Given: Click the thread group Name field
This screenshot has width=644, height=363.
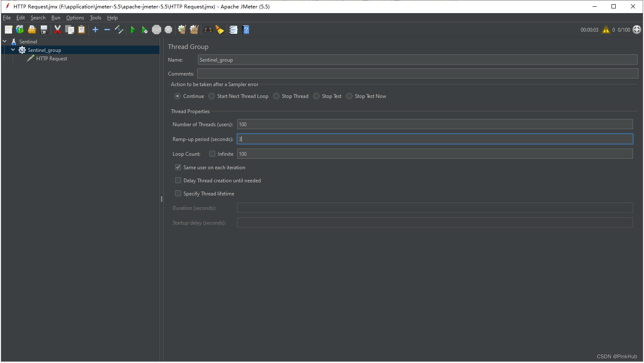Looking at the screenshot, I should point(417,60).
